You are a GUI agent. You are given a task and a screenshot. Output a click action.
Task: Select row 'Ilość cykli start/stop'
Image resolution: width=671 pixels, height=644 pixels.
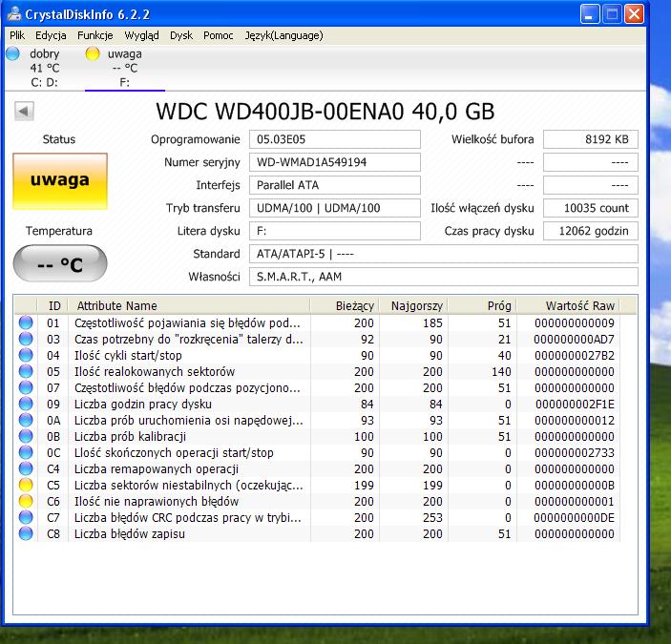tap(317, 355)
